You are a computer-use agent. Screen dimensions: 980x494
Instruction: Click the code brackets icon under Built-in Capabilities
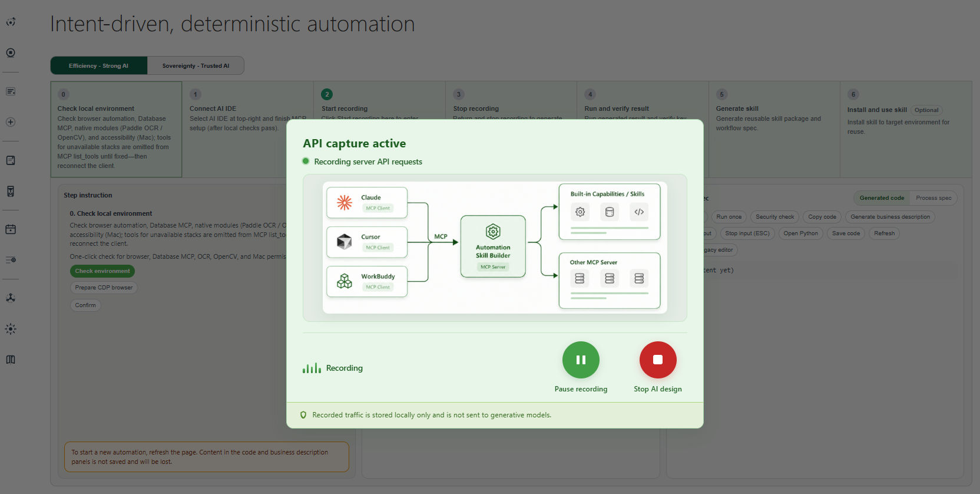(x=639, y=212)
